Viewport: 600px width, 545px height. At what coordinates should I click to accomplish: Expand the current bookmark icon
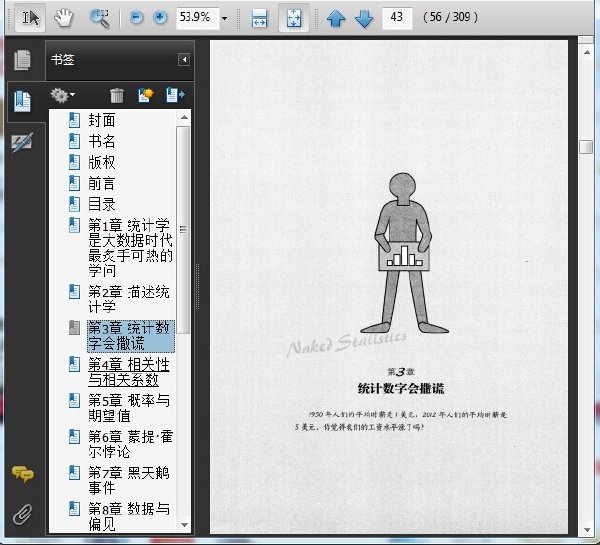tap(175, 95)
